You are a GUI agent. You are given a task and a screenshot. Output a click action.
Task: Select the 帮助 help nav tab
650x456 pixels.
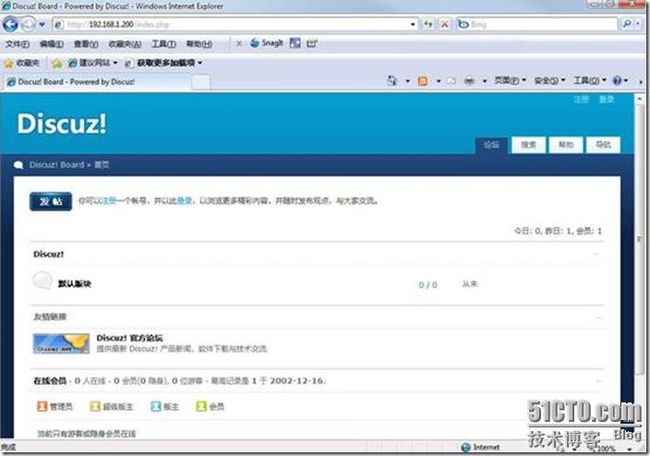click(566, 145)
